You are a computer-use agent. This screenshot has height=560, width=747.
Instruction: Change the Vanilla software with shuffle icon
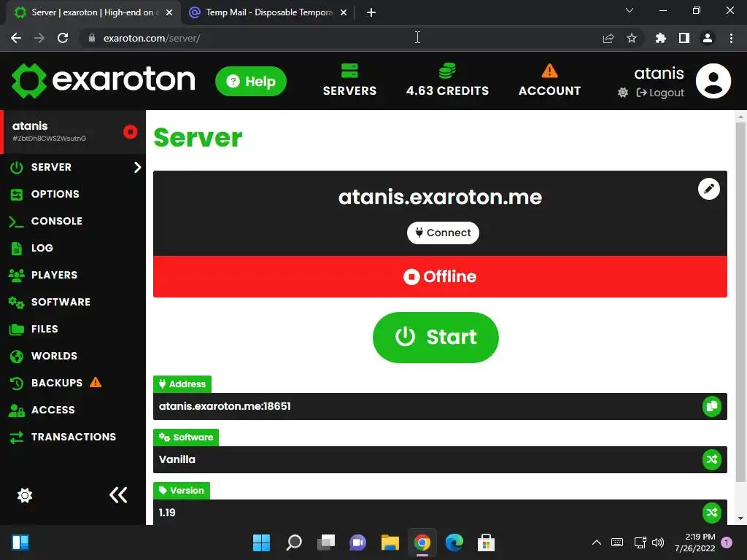pyautogui.click(x=712, y=459)
